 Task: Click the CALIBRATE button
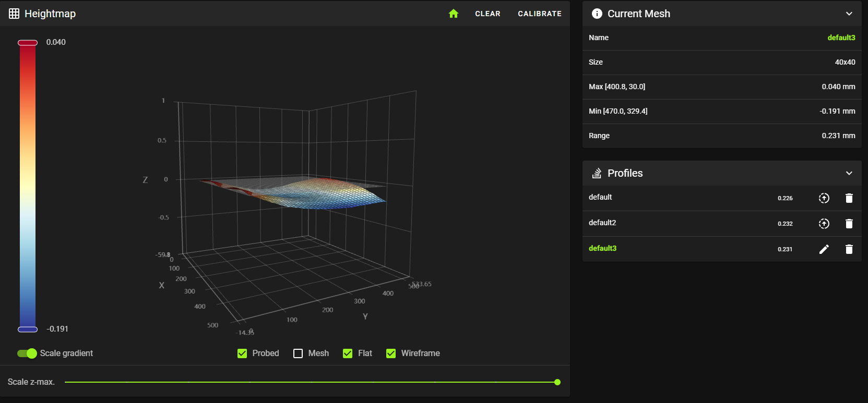coord(540,14)
